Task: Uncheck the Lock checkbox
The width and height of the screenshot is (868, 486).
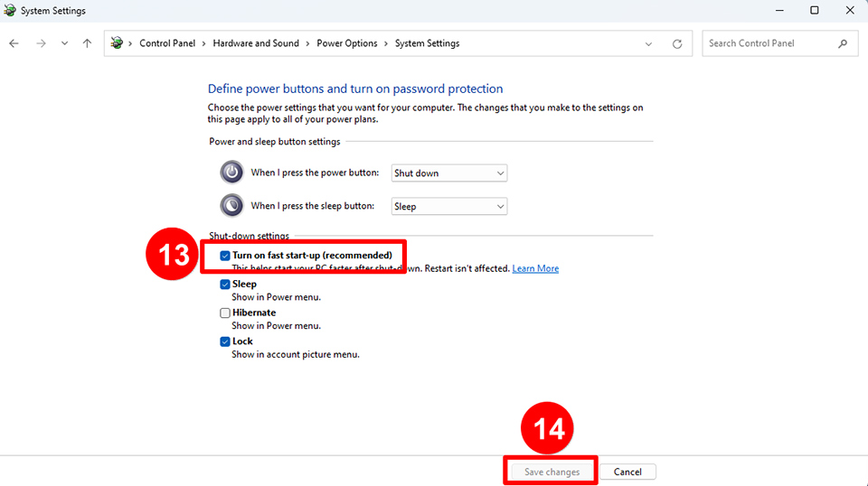Action: pyautogui.click(x=225, y=341)
